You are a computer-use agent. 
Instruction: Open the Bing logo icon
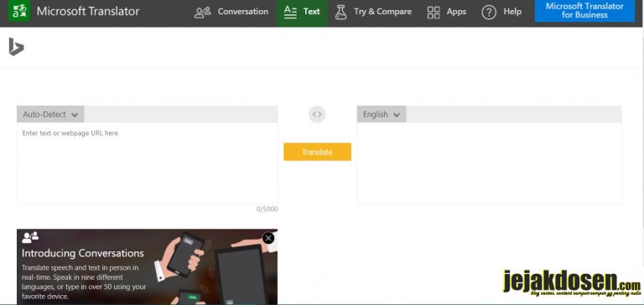click(16, 46)
